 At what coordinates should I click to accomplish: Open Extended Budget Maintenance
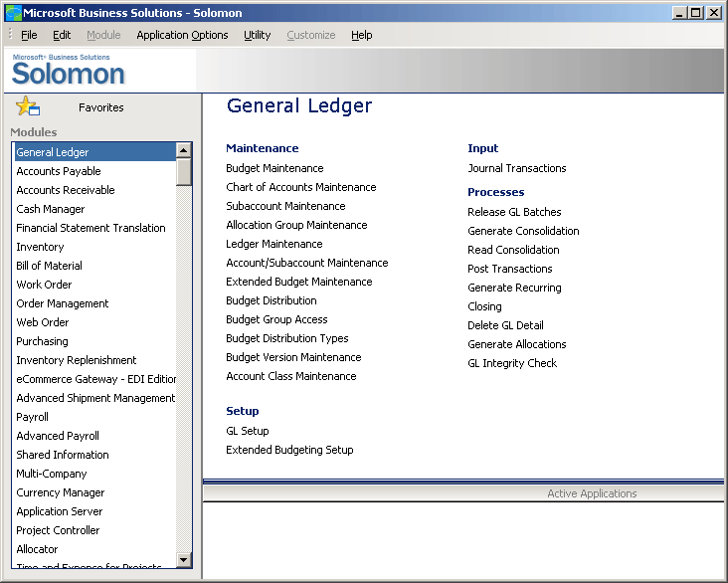coord(299,282)
